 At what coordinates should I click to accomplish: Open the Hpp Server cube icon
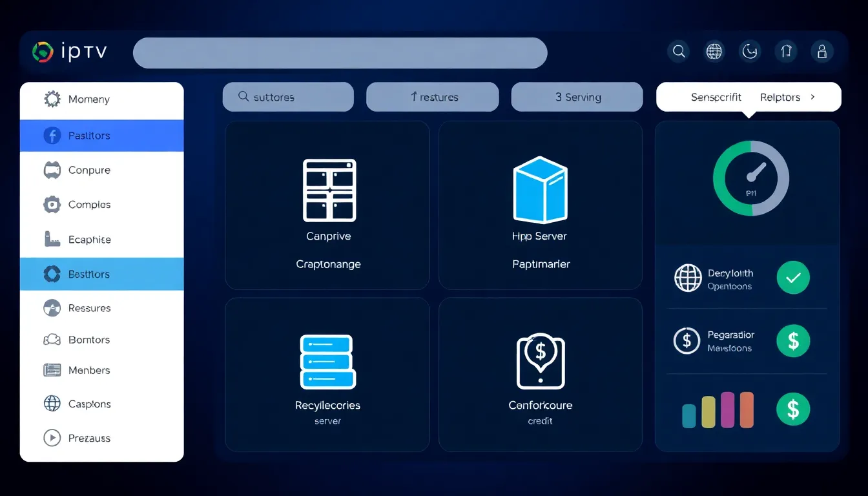click(539, 190)
